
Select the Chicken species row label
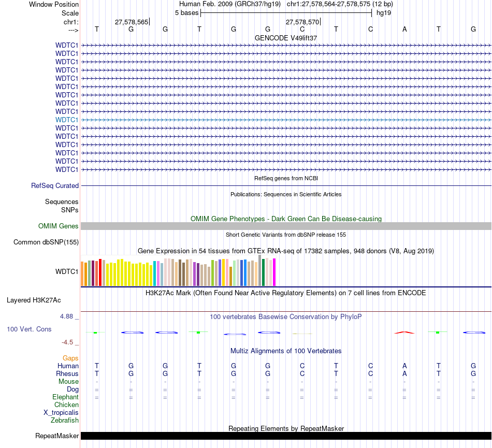coord(66,405)
